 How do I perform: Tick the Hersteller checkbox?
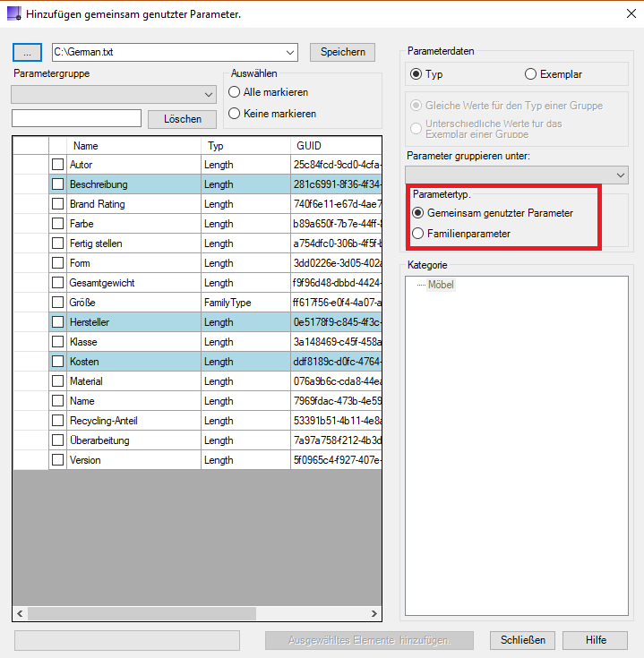(x=58, y=322)
